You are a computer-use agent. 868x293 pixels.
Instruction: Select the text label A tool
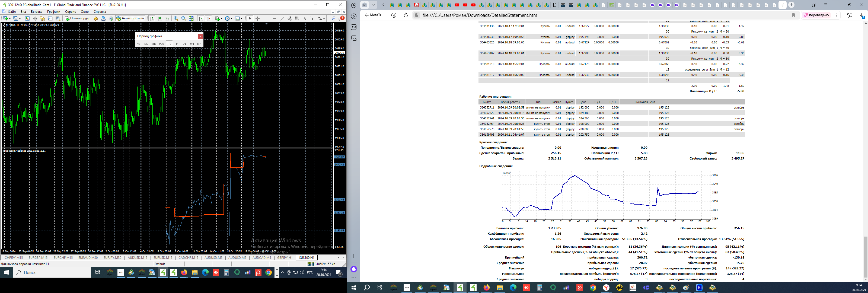point(305,18)
